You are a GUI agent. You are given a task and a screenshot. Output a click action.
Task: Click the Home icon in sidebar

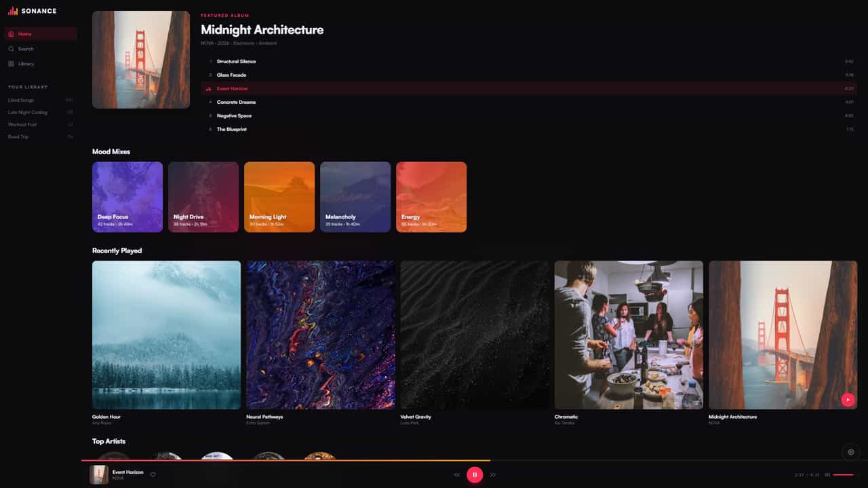click(x=12, y=34)
